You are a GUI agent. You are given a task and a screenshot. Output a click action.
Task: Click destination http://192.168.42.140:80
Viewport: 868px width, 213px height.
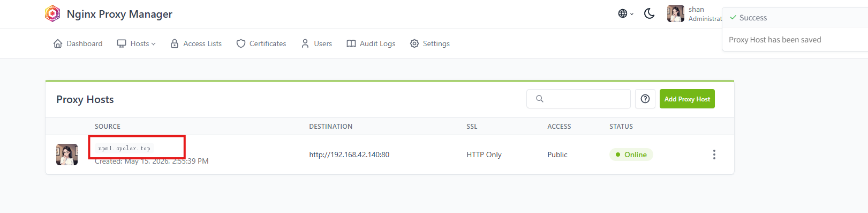(349, 155)
